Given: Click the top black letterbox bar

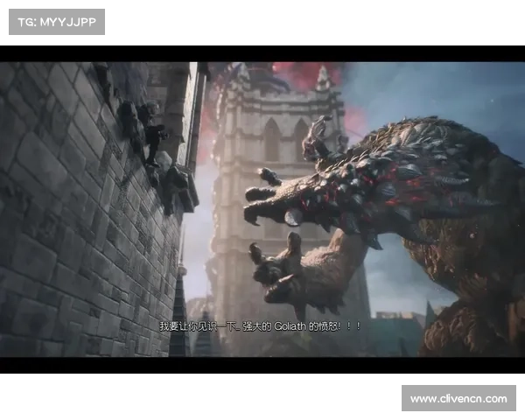Looking at the screenshot, I should 262,52.
